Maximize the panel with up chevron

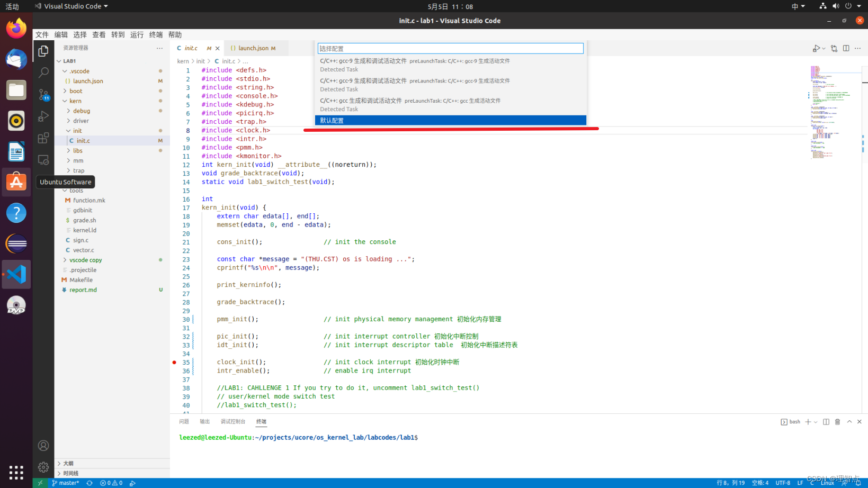(x=849, y=422)
